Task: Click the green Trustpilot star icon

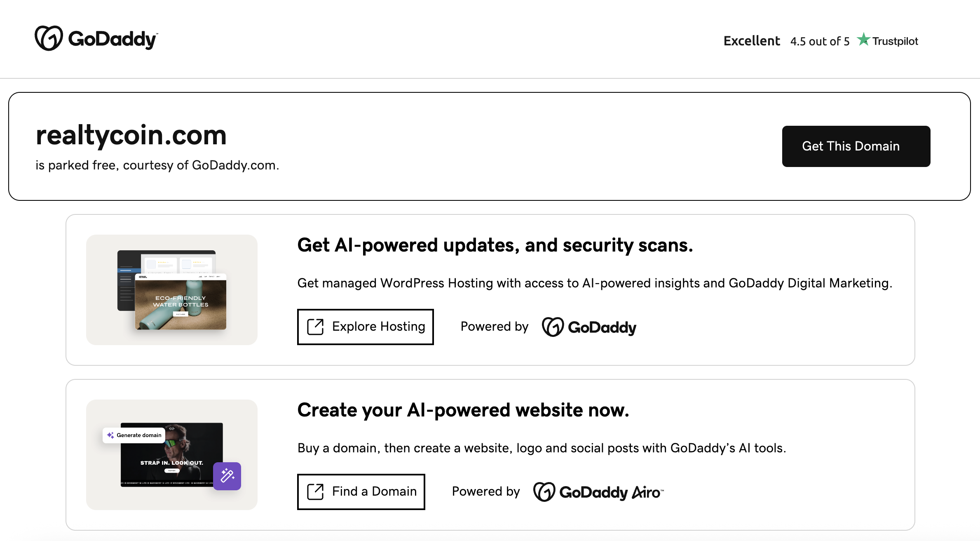Action: [863, 40]
